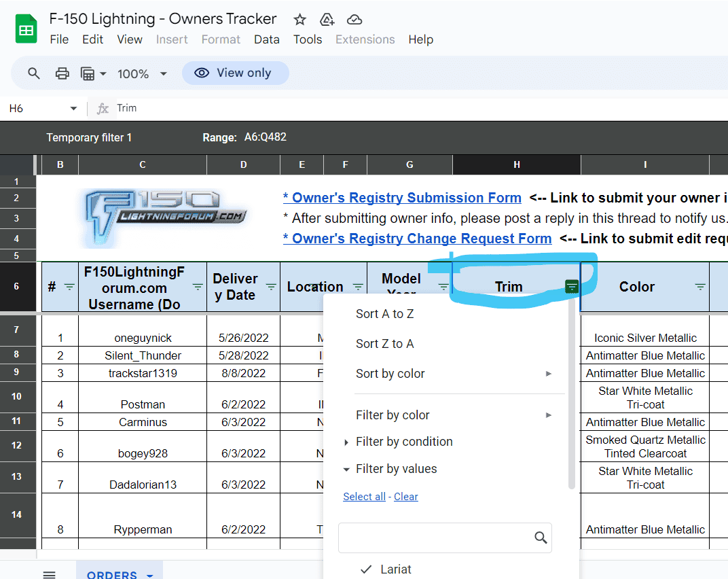This screenshot has height=579, width=728.
Task: Open the all sheets list icon
Action: pos(49,574)
